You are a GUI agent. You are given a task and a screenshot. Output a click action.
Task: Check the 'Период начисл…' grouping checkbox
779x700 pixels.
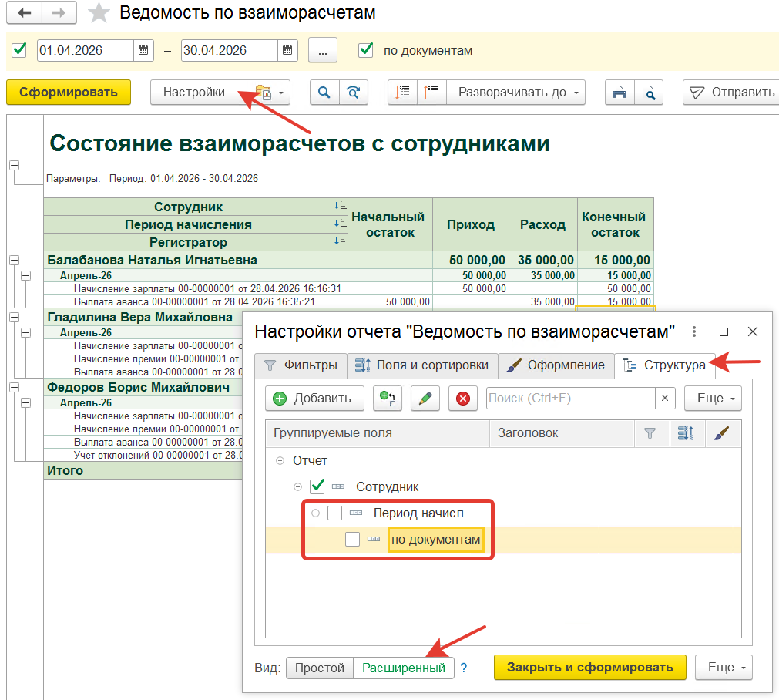click(335, 513)
